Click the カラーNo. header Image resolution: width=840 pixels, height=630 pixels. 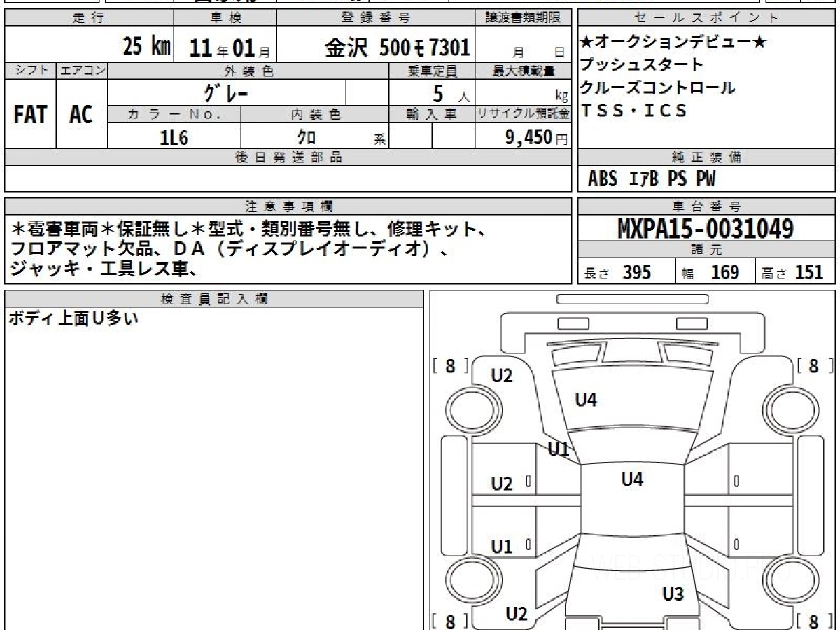click(x=174, y=114)
